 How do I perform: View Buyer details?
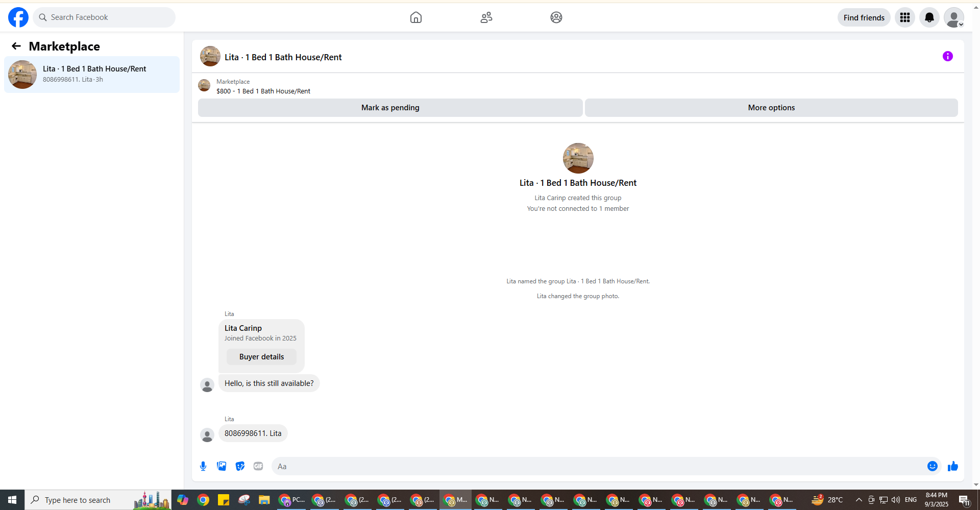(261, 357)
